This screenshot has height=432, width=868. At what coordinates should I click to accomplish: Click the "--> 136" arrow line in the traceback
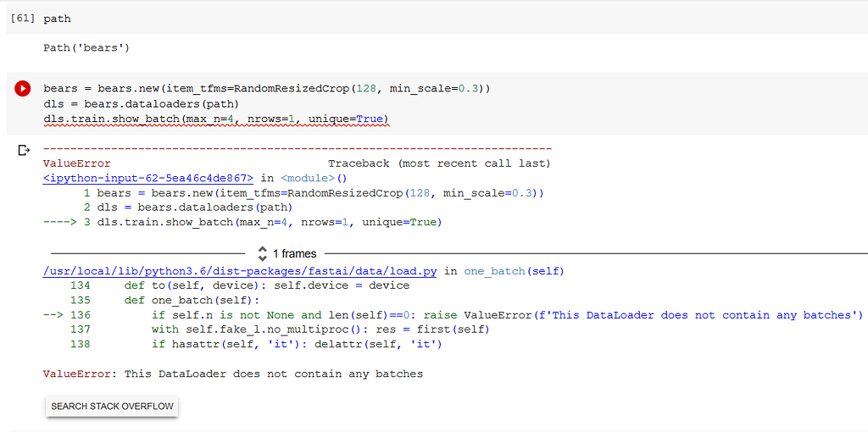[x=453, y=315]
